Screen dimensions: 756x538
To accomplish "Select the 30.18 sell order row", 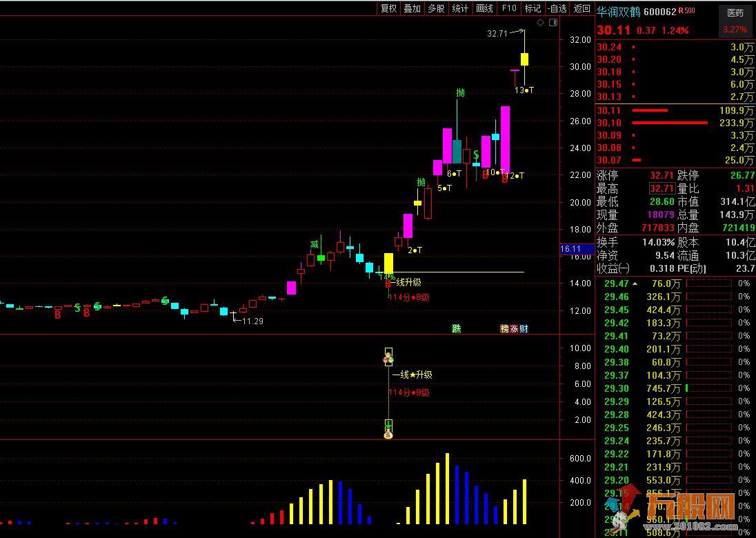I will pos(675,72).
